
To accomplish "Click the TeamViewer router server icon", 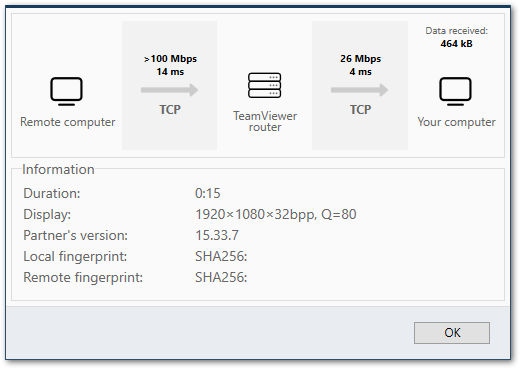I will pos(264,85).
